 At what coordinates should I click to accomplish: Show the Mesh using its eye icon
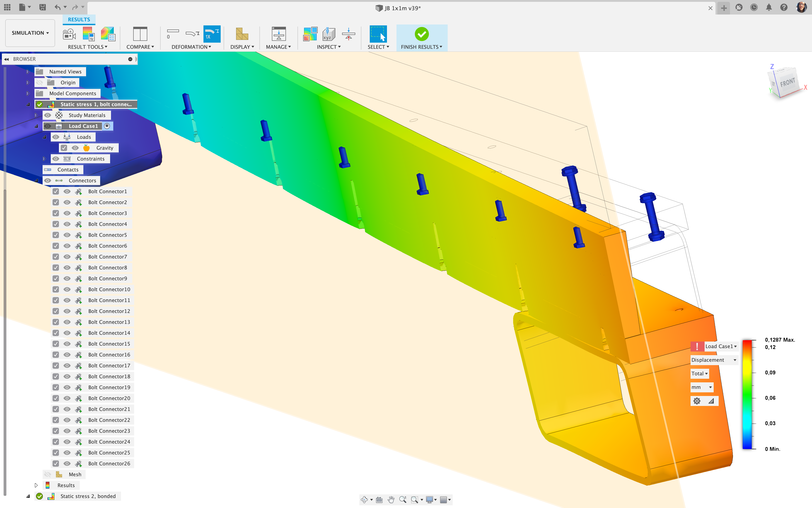point(48,474)
